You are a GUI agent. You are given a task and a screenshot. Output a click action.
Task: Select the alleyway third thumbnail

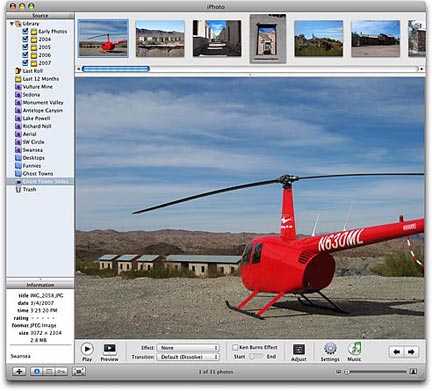pos(217,38)
